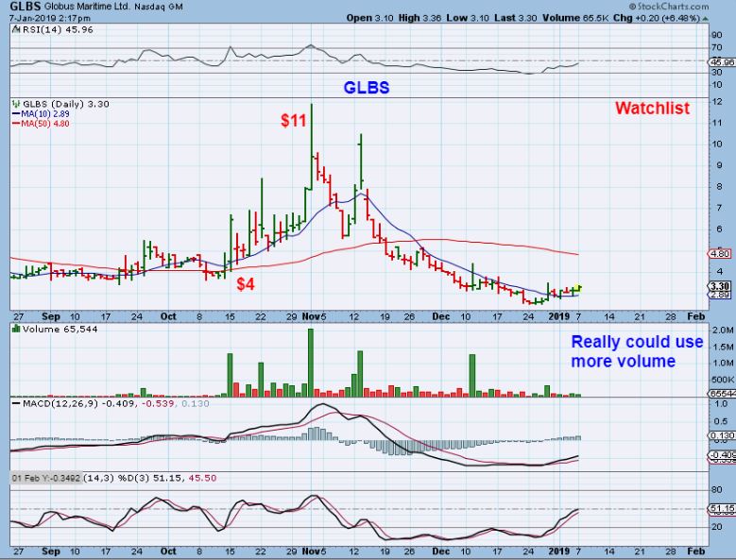The image size is (736, 560).
Task: Click the 'Really could use more volume' note
Action: click(637, 351)
